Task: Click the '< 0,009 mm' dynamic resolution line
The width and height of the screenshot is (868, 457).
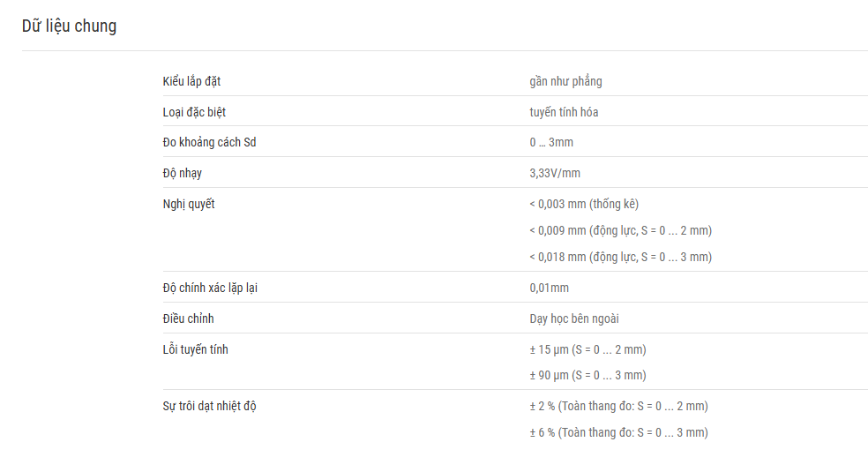Action: tap(620, 230)
